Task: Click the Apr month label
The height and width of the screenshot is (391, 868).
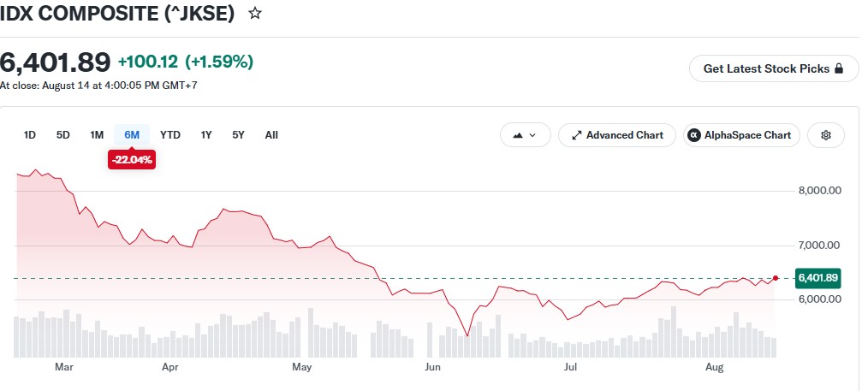Action: [171, 367]
